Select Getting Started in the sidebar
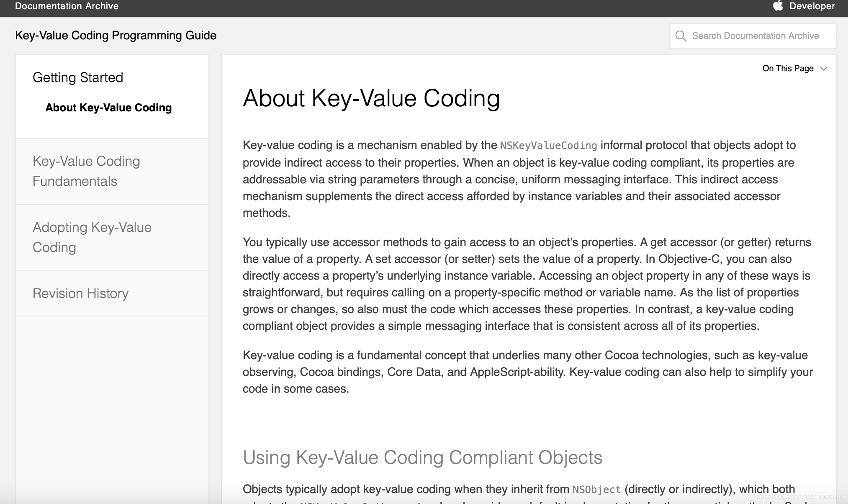Image resolution: width=848 pixels, height=504 pixels. (x=78, y=77)
